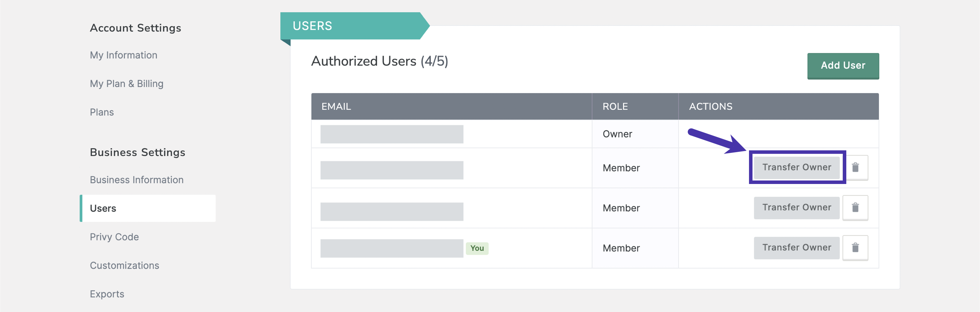
Task: Click the highlighted Transfer Owner button
Action: (x=796, y=167)
